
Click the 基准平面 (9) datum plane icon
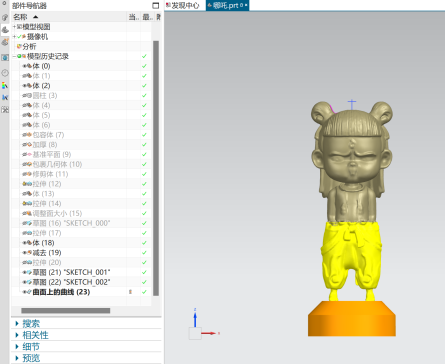point(29,155)
